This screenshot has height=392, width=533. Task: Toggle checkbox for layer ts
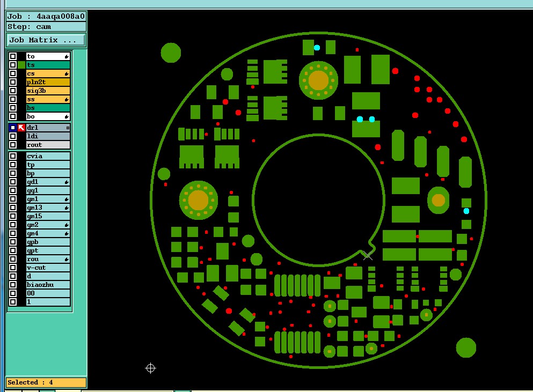click(x=13, y=65)
